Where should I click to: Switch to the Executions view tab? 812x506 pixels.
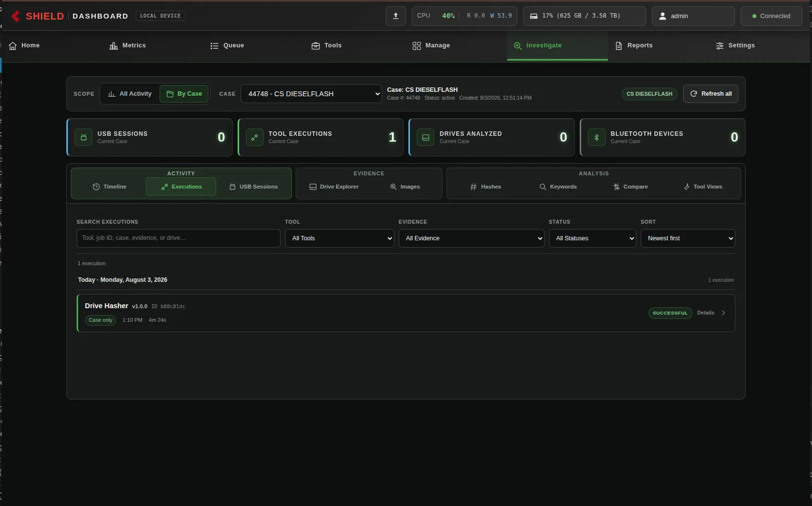click(x=181, y=187)
